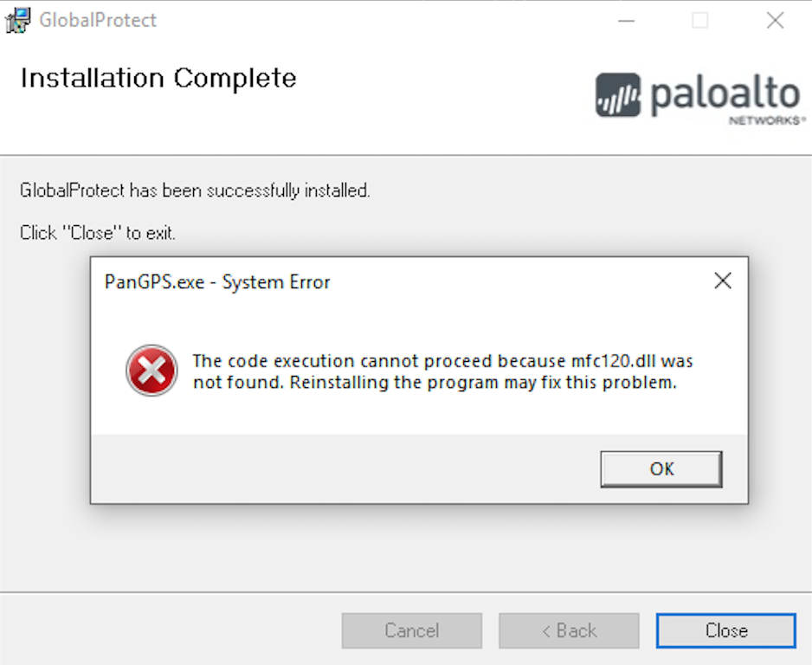
Task: Close the GlobalProtect installer window via X
Action: click(x=775, y=21)
